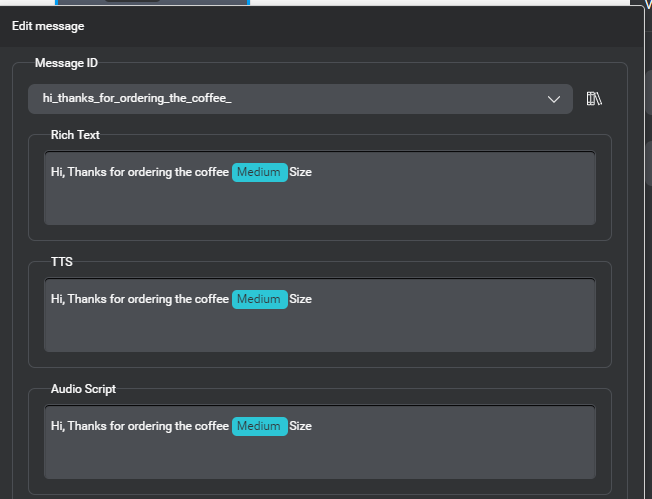Screen dimensions: 652x499
Task: Focus the empty area of Audio Script box
Action: 320,457
